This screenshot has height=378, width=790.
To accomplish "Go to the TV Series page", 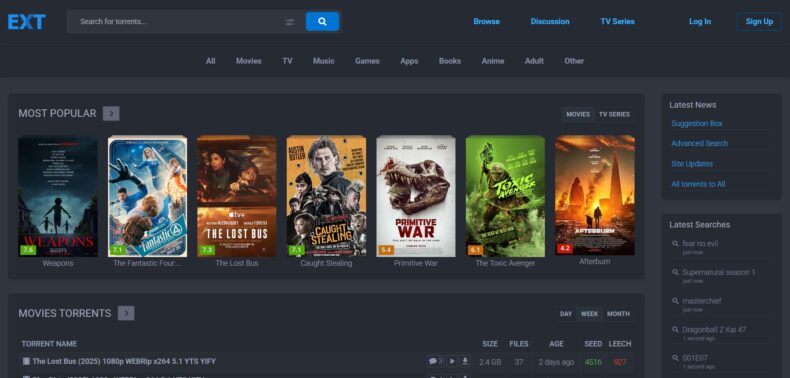I will coord(617,21).
